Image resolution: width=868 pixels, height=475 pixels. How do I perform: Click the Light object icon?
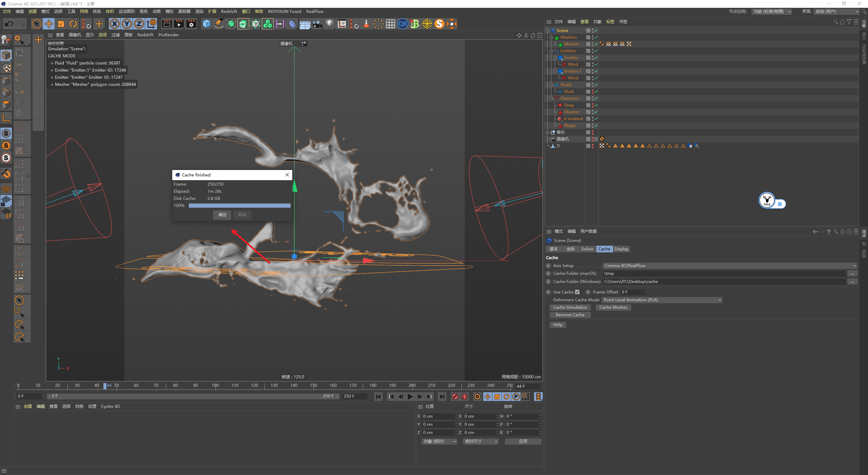pos(329,24)
